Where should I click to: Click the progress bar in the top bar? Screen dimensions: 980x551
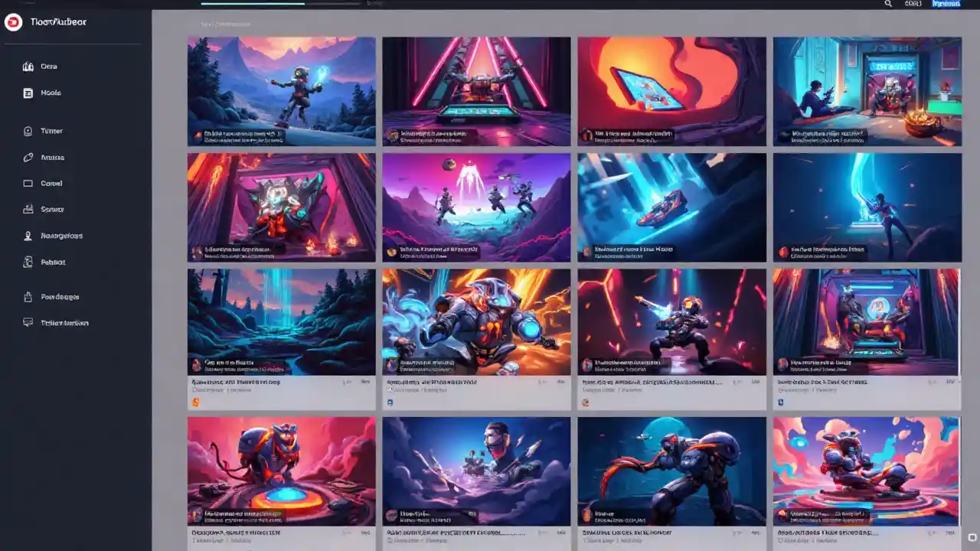coord(253,3)
